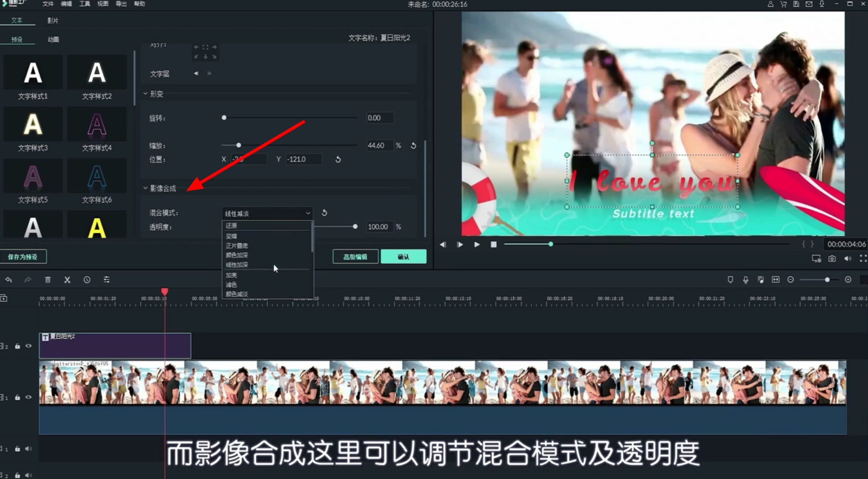Play the preview video

(477, 244)
